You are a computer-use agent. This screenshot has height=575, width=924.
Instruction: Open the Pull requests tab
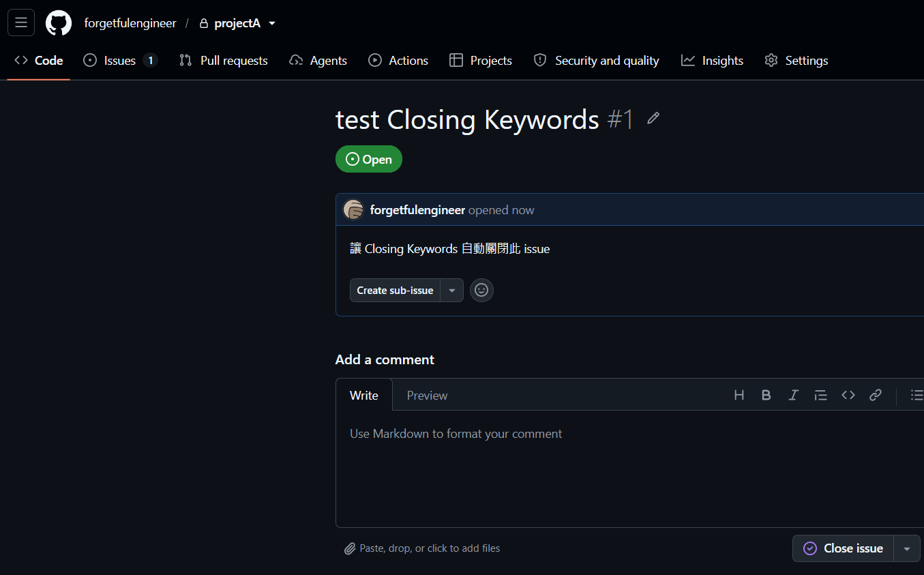pyautogui.click(x=224, y=61)
